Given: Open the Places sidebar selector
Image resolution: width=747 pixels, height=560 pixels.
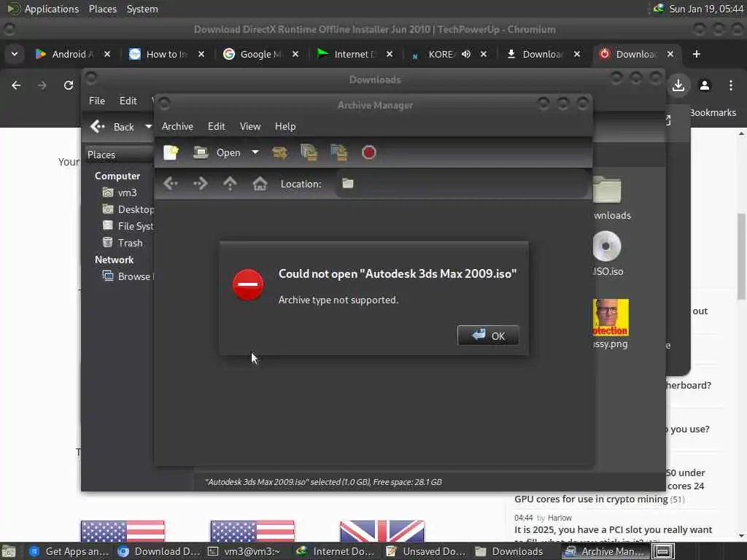Looking at the screenshot, I should (119, 155).
